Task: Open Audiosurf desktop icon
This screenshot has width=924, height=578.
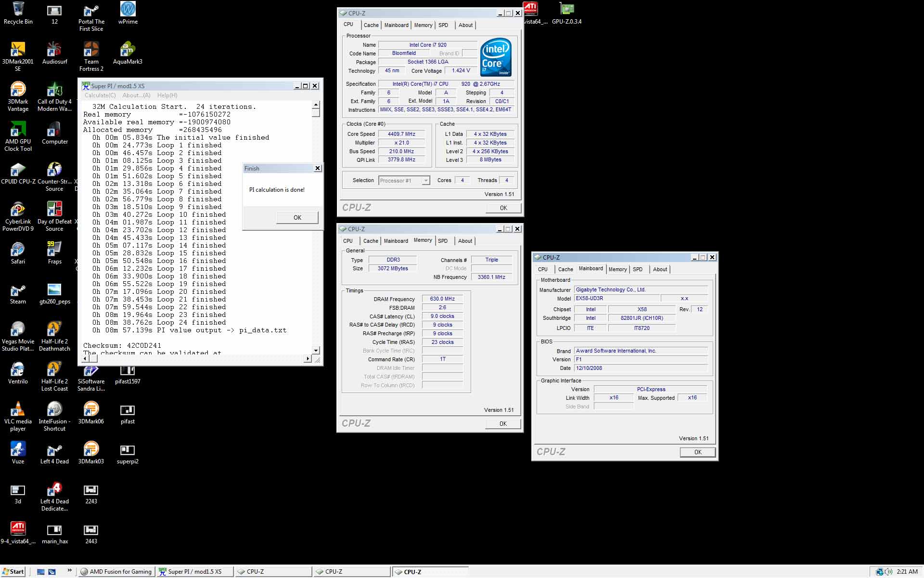Action: (54, 53)
